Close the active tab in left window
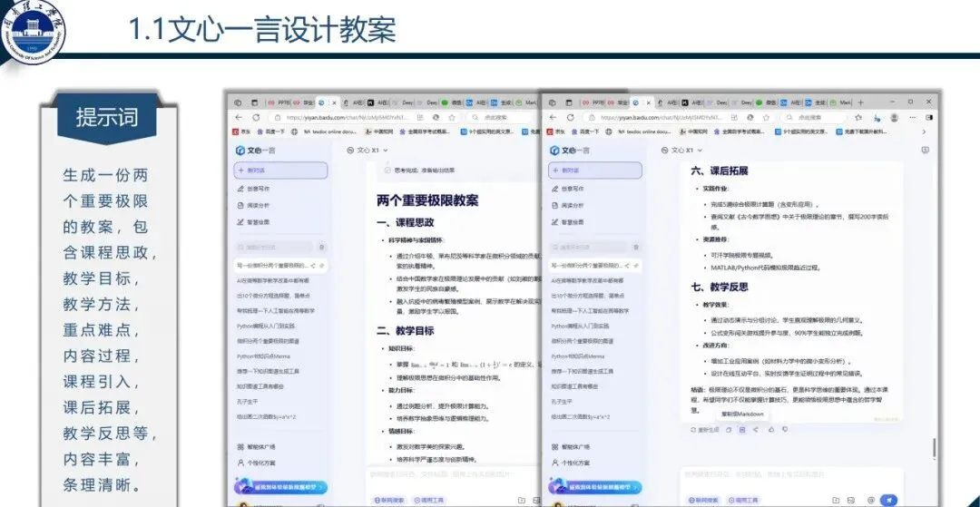The width and height of the screenshot is (980, 507). pyautogui.click(x=334, y=102)
